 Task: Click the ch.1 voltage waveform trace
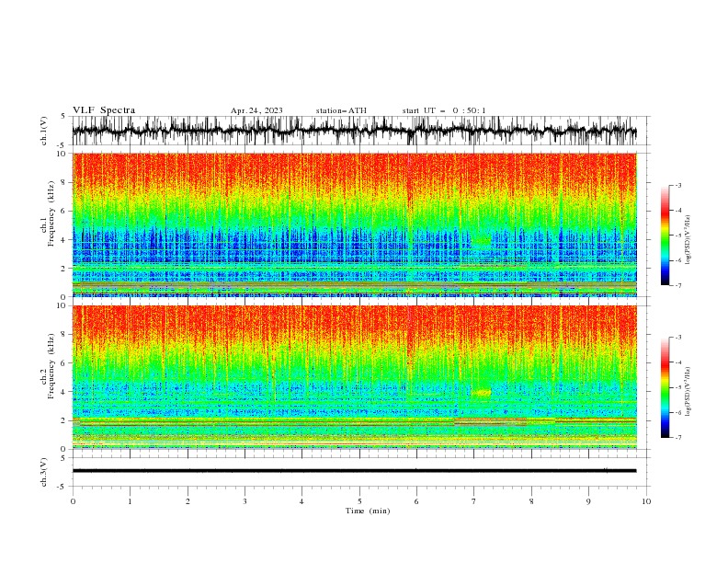point(354,131)
